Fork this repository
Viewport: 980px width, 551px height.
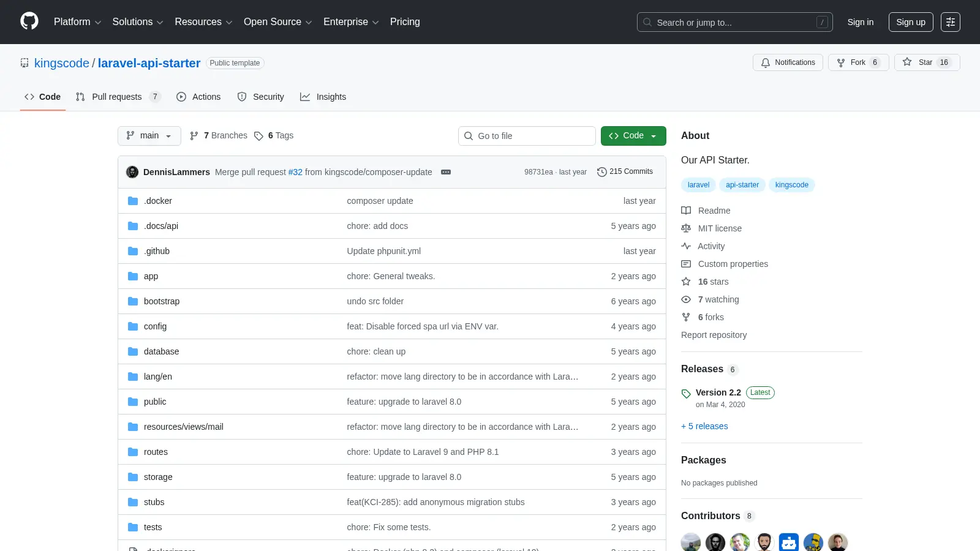click(859, 62)
